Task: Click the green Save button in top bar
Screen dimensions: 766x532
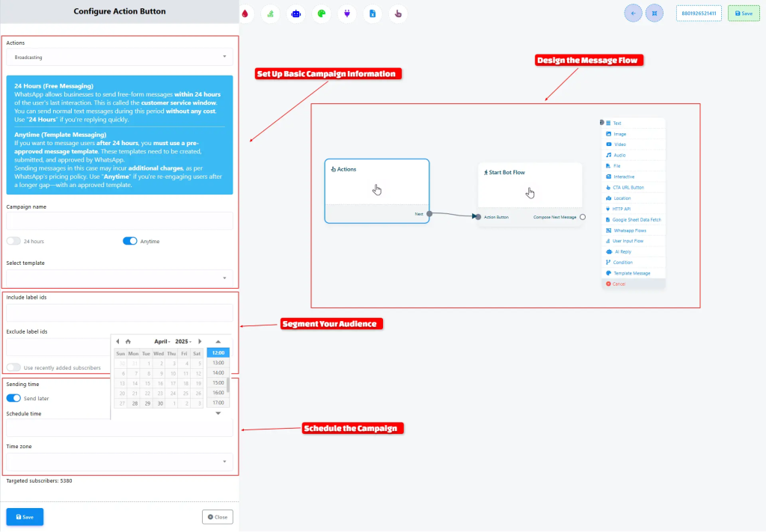Action: (744, 13)
